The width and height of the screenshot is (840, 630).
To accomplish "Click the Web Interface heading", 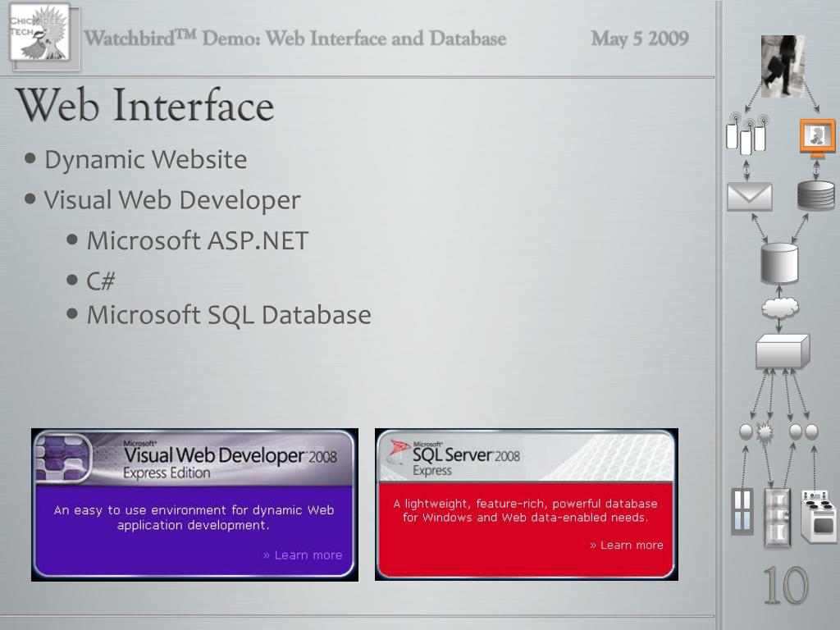I will click(x=145, y=106).
